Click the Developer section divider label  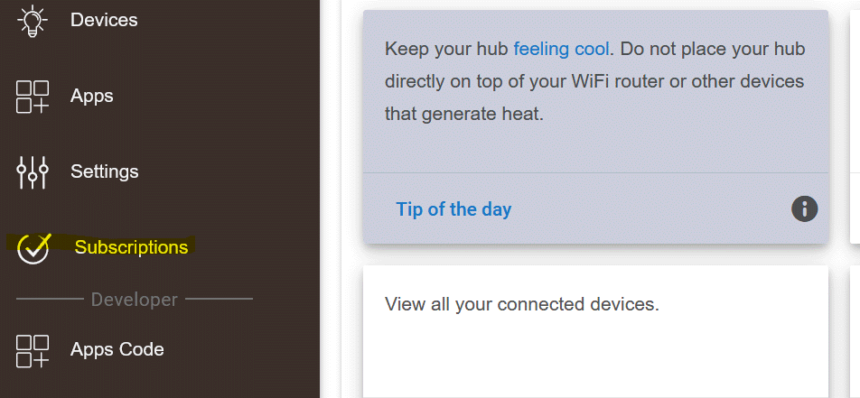[x=134, y=299]
